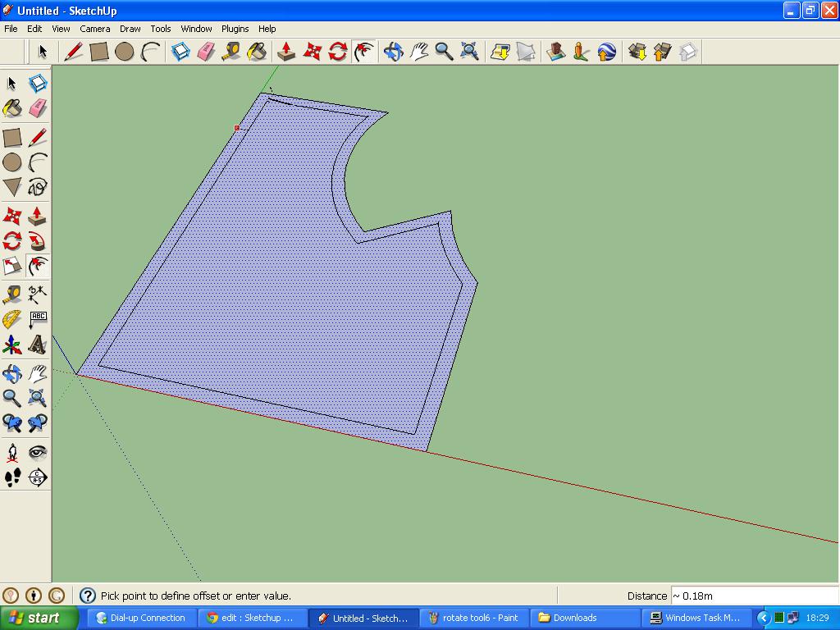840x630 pixels.
Task: Select the Section Plane tool
Action: tap(38, 477)
